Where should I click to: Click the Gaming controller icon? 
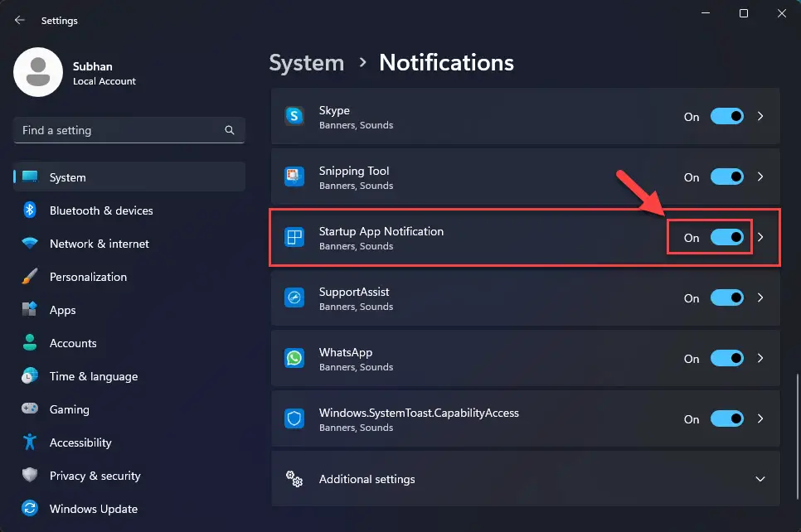[30, 409]
